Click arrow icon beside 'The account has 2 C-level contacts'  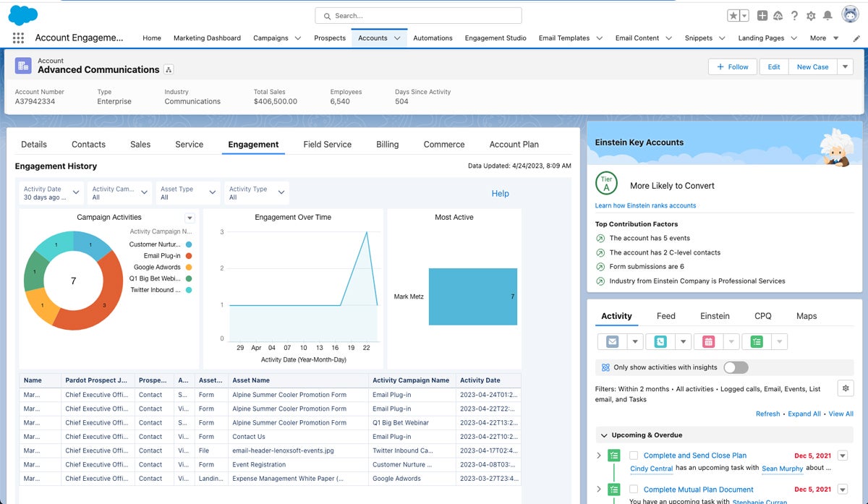[x=600, y=252]
